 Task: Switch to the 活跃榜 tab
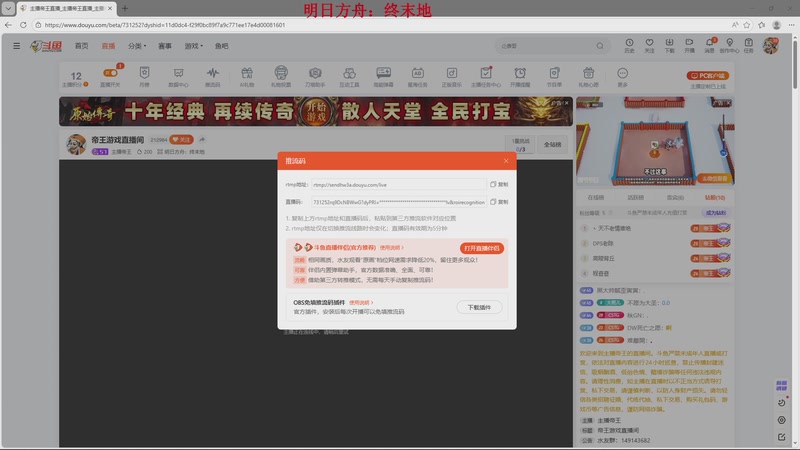point(635,197)
